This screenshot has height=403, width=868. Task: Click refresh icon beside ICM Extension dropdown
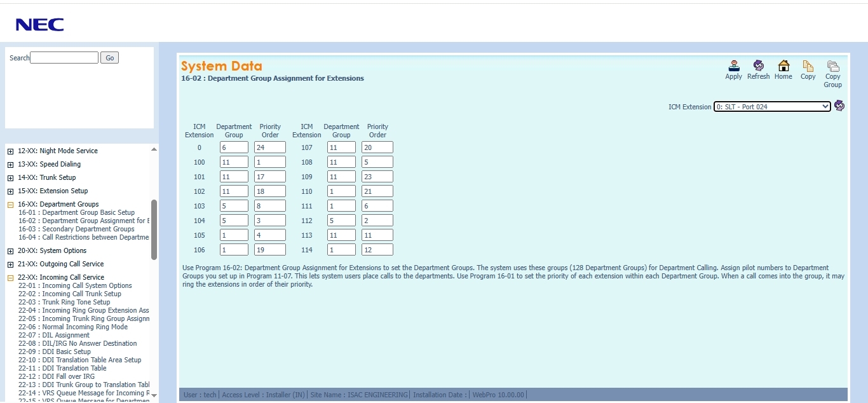pyautogui.click(x=839, y=106)
